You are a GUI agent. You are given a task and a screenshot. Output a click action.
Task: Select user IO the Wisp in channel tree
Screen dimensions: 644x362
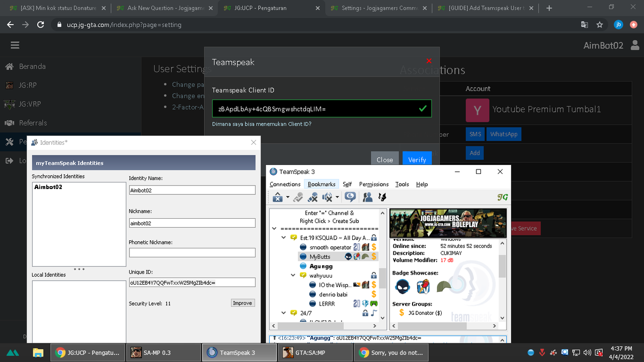click(x=335, y=285)
